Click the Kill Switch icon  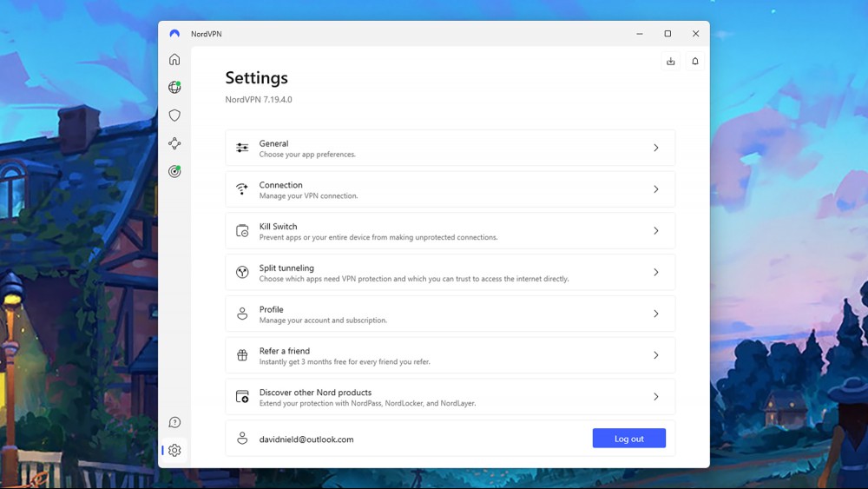242,230
